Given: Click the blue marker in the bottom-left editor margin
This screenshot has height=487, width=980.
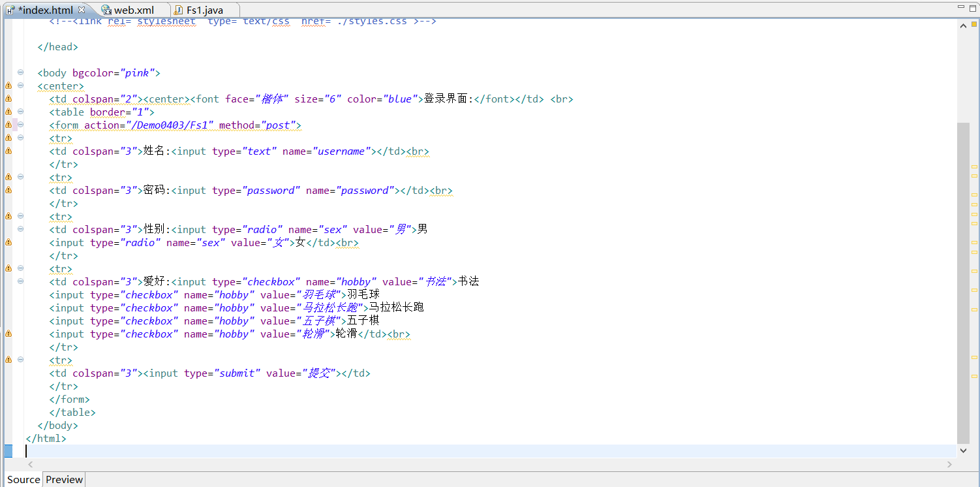Looking at the screenshot, I should (x=8, y=450).
